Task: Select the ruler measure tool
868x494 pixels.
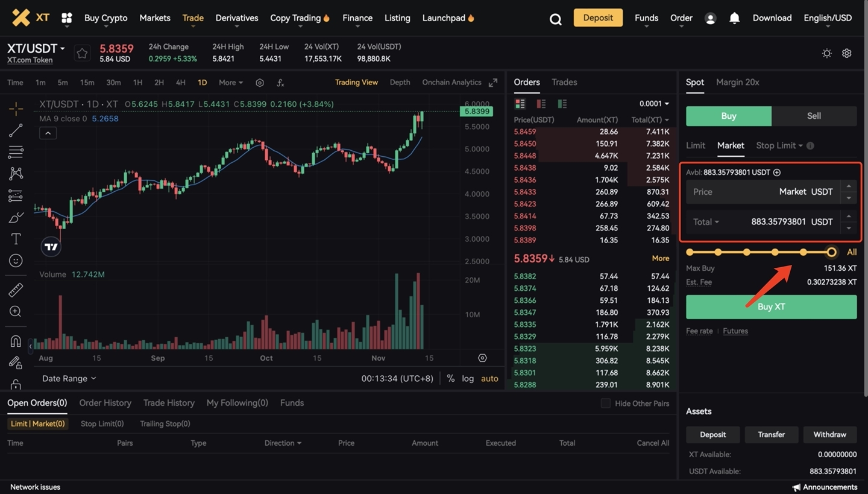Action: point(16,290)
